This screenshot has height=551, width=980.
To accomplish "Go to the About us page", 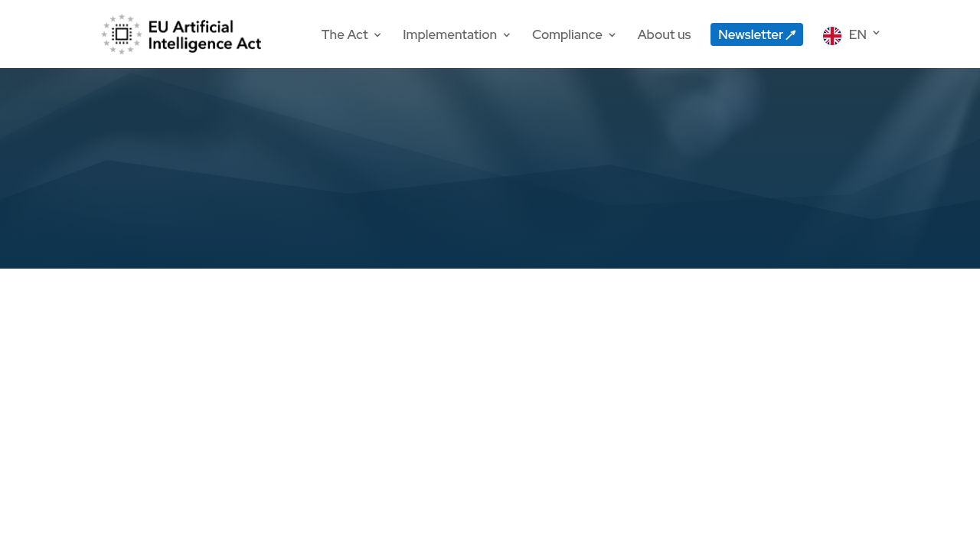I will (664, 34).
